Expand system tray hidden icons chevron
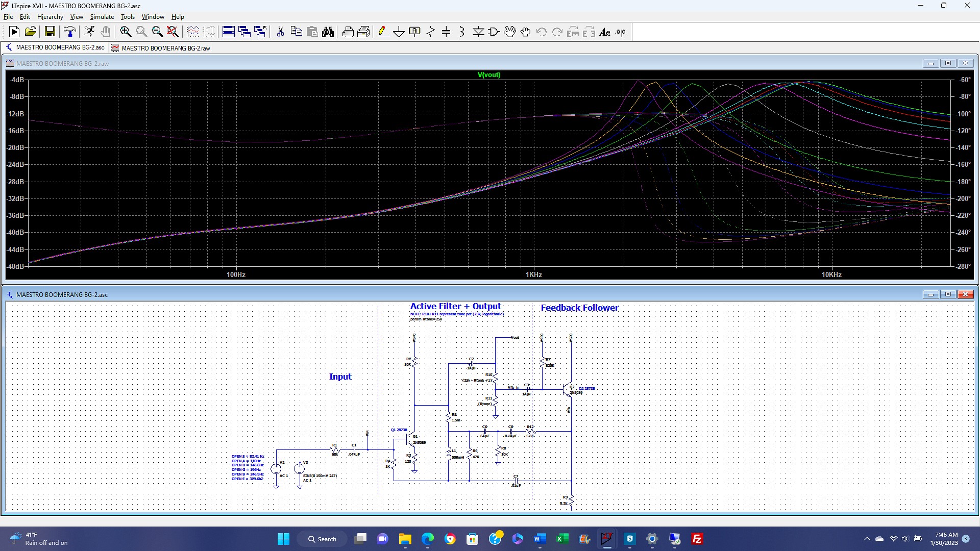The image size is (980, 551). [867, 539]
